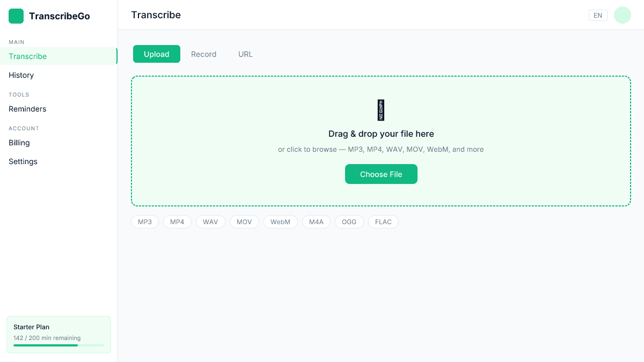Open the user profile avatar
Image resolution: width=644 pixels, height=362 pixels.
(x=622, y=15)
